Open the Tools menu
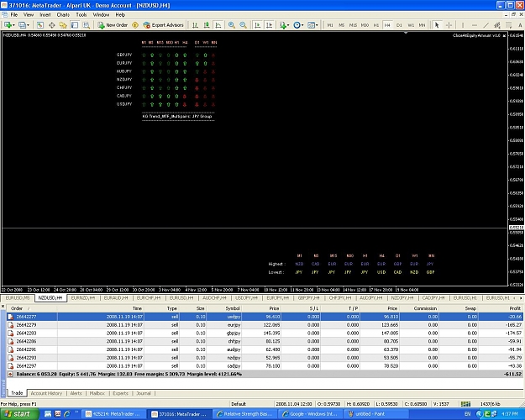Image resolution: width=525 pixels, height=420 pixels. click(x=81, y=15)
